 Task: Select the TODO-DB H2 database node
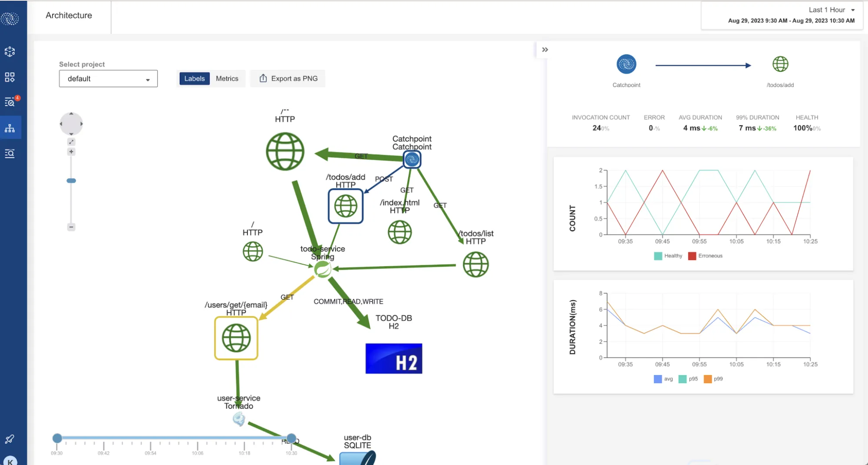pos(393,358)
